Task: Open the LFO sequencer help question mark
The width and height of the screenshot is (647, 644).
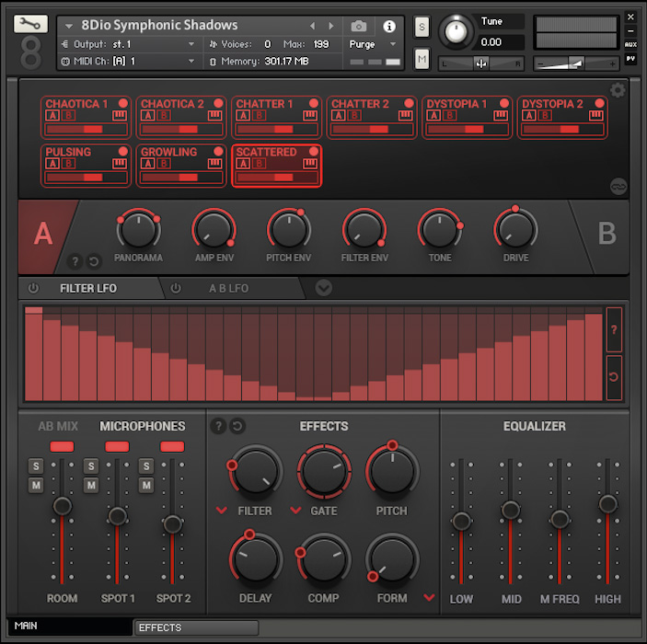Action: [614, 329]
